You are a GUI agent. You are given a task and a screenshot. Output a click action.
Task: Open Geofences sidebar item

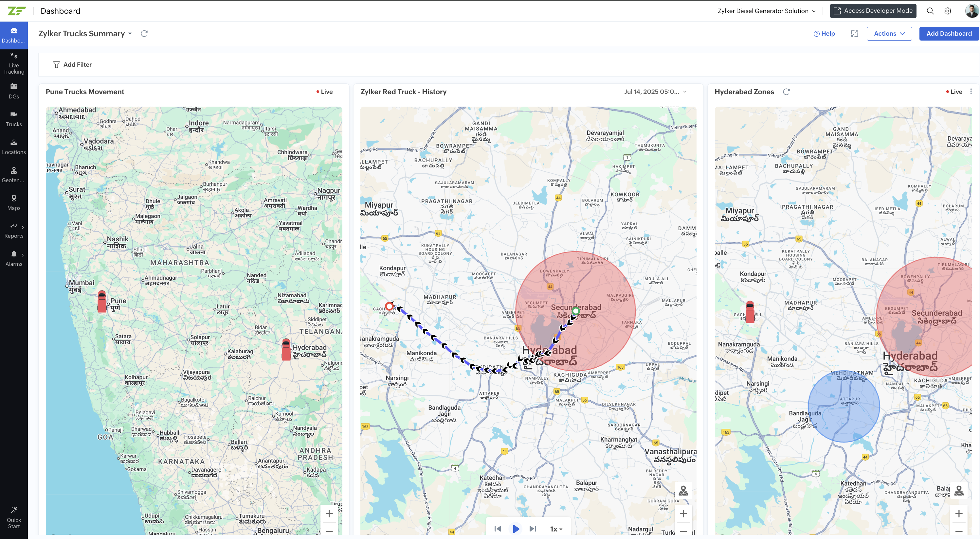pos(14,174)
